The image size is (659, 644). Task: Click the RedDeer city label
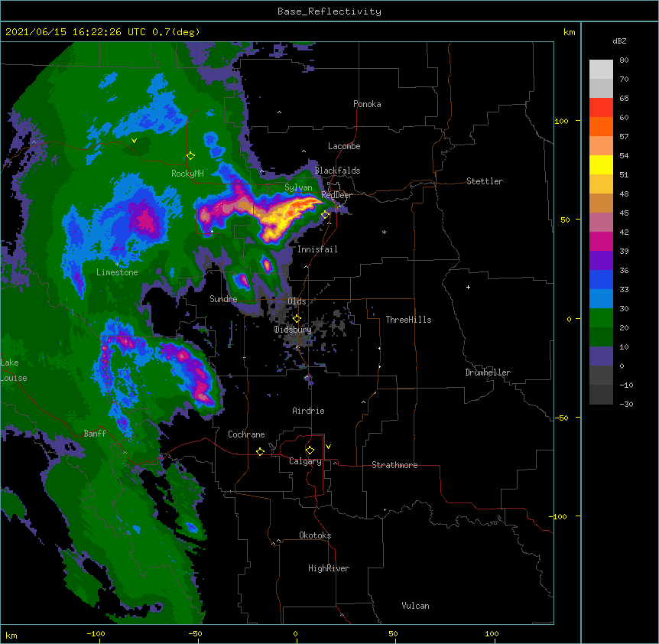pos(336,195)
